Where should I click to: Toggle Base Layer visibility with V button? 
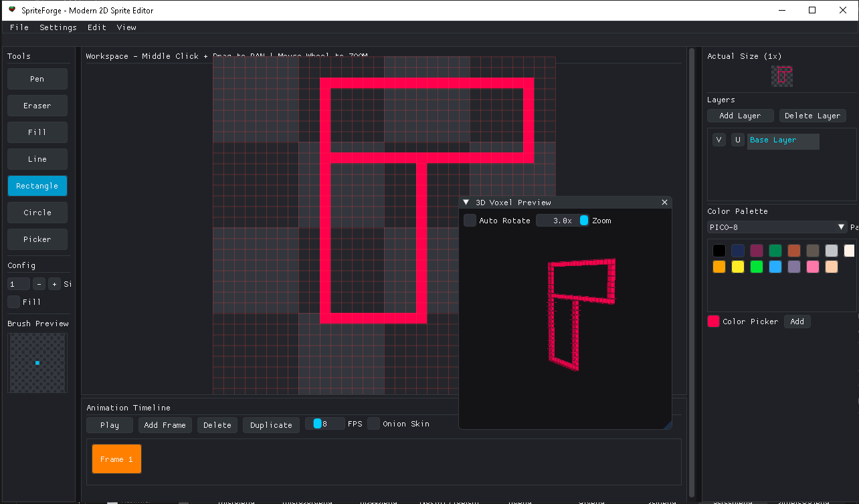pyautogui.click(x=719, y=140)
